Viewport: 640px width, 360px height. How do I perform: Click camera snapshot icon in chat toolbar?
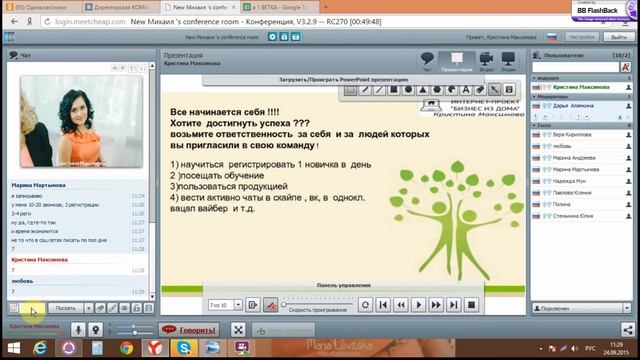125,308
